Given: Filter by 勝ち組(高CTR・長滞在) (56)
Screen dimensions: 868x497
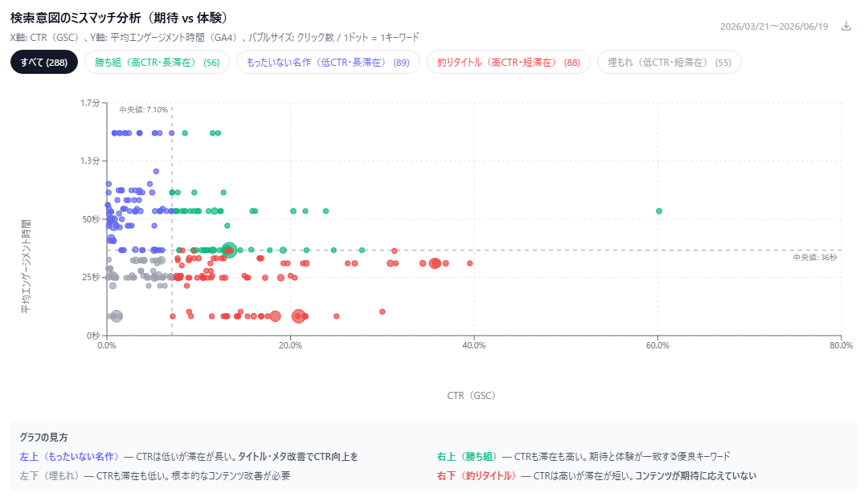Looking at the screenshot, I should (158, 63).
